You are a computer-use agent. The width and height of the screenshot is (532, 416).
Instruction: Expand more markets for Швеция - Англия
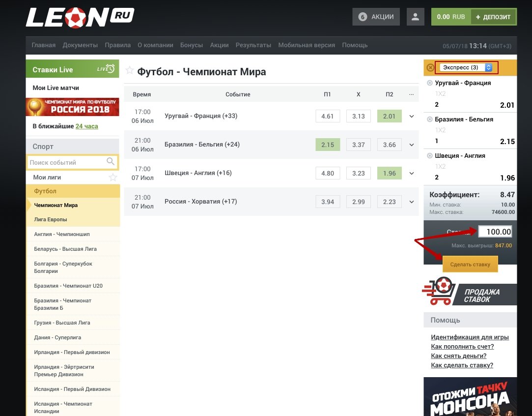412,173
